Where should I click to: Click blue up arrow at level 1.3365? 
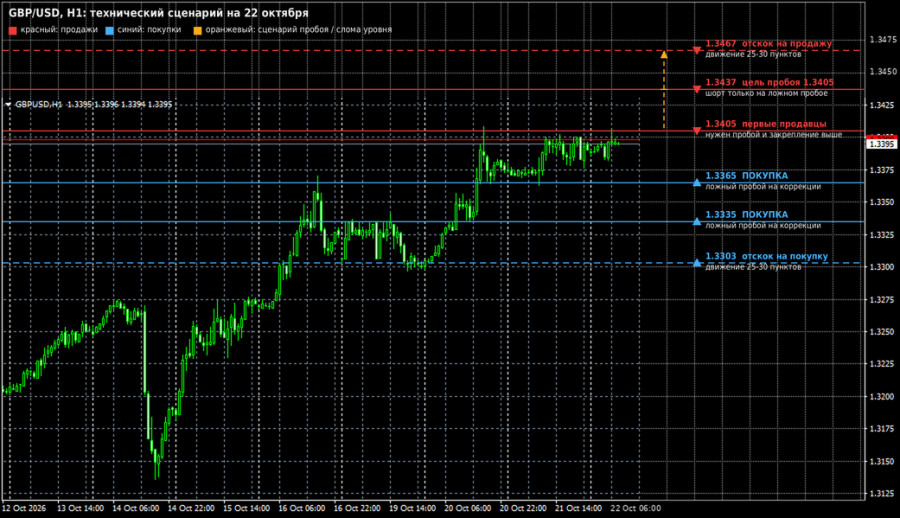point(697,183)
